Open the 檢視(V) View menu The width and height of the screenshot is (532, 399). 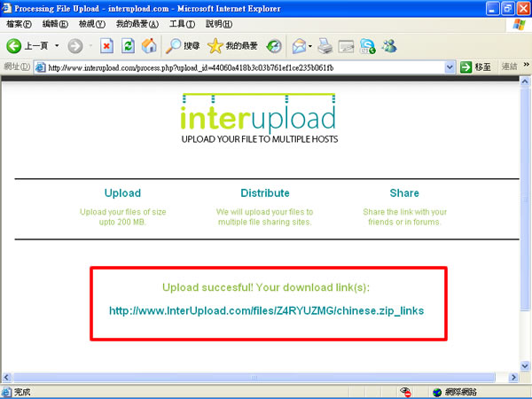pyautogui.click(x=92, y=24)
